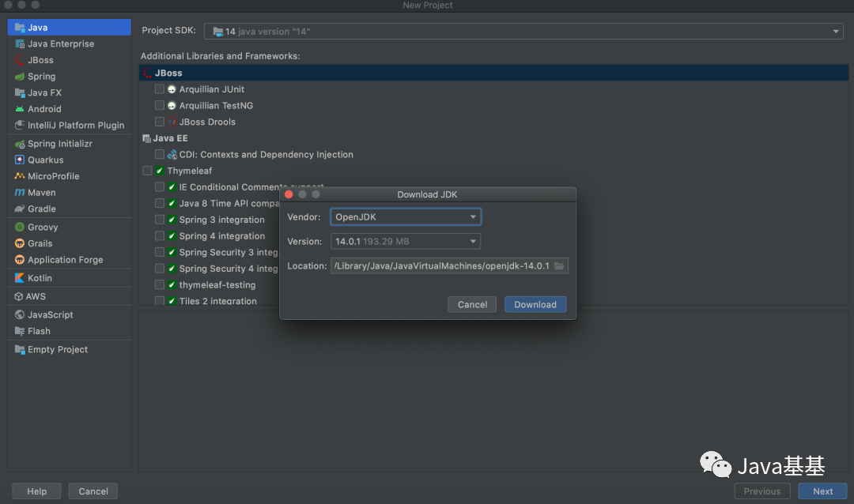Viewport: 854px width, 504px height.
Task: Pick the JBoss icon in the project list
Action: click(20, 60)
